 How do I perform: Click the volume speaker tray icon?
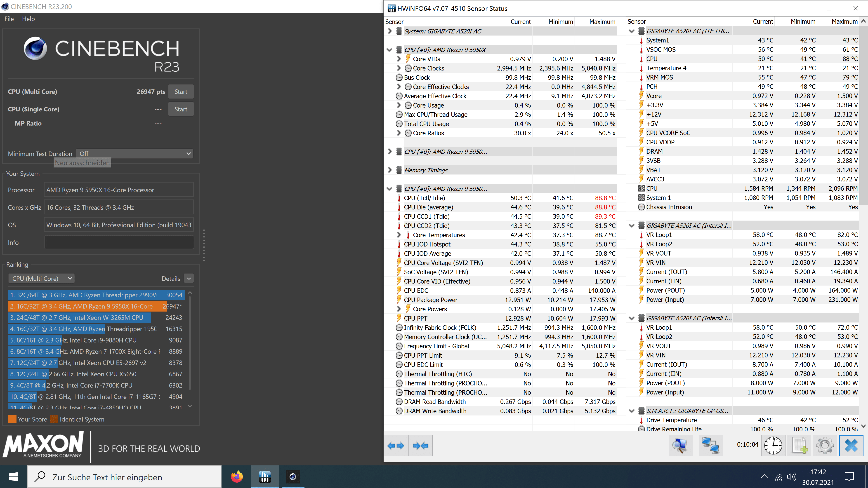click(792, 477)
